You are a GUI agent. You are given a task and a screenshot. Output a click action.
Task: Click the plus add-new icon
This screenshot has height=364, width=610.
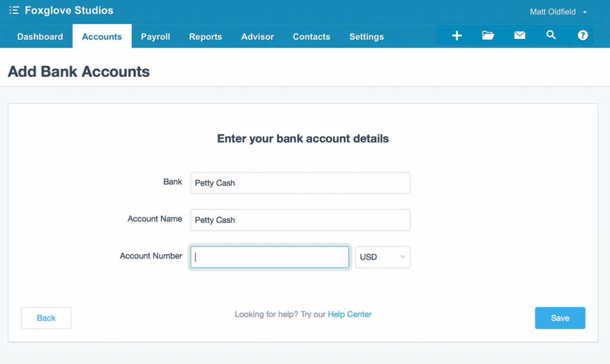click(x=457, y=36)
